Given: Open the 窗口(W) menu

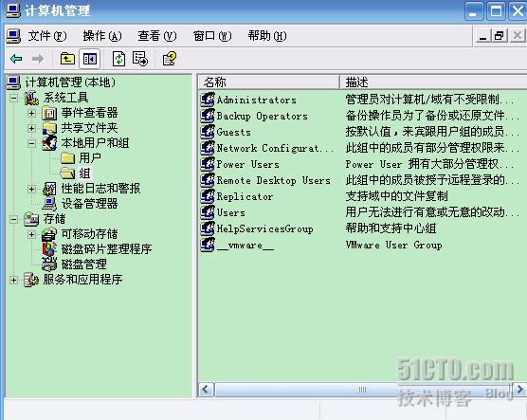Looking at the screenshot, I should pyautogui.click(x=212, y=36).
